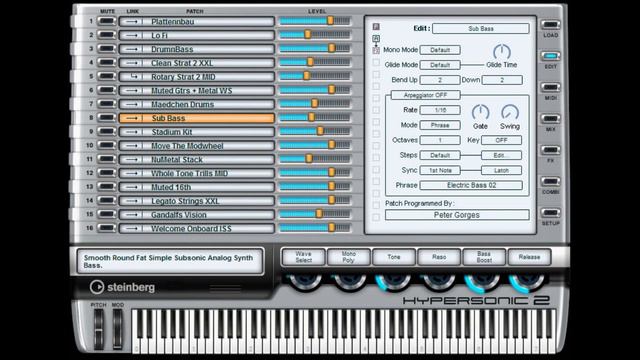The height and width of the screenshot is (360, 640).
Task: Open the SETUP page
Action: [550, 213]
